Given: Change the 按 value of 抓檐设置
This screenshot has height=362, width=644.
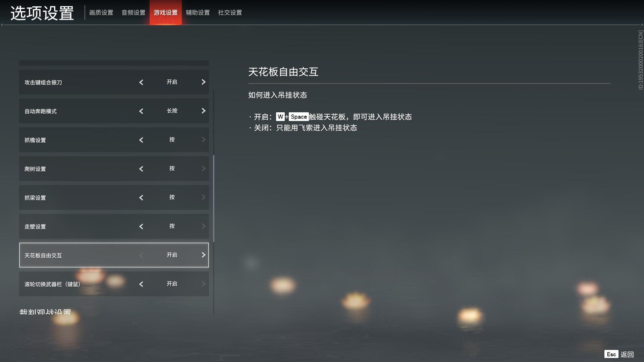Looking at the screenshot, I should (x=172, y=140).
